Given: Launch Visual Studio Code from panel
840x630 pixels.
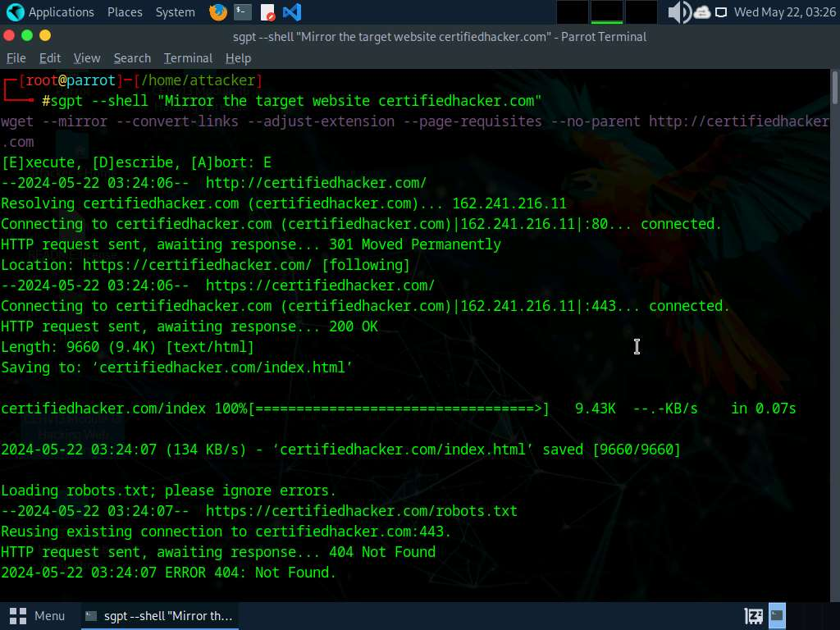Looking at the screenshot, I should (291, 12).
